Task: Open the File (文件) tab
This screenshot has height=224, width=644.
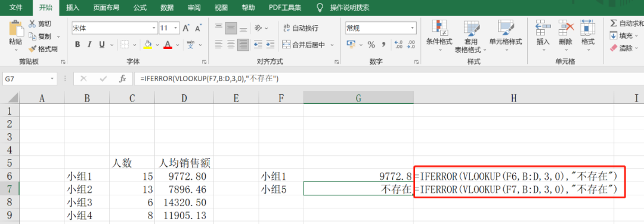Action: (x=16, y=7)
